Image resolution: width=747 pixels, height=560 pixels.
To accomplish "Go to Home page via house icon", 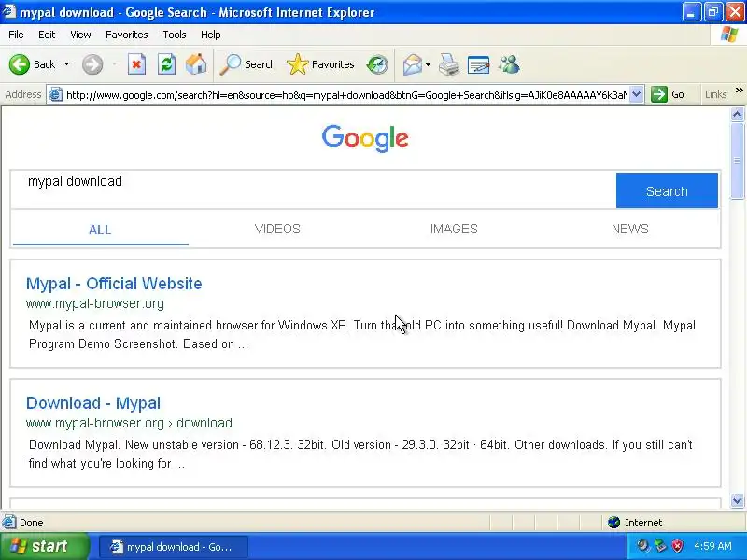I will [196, 64].
